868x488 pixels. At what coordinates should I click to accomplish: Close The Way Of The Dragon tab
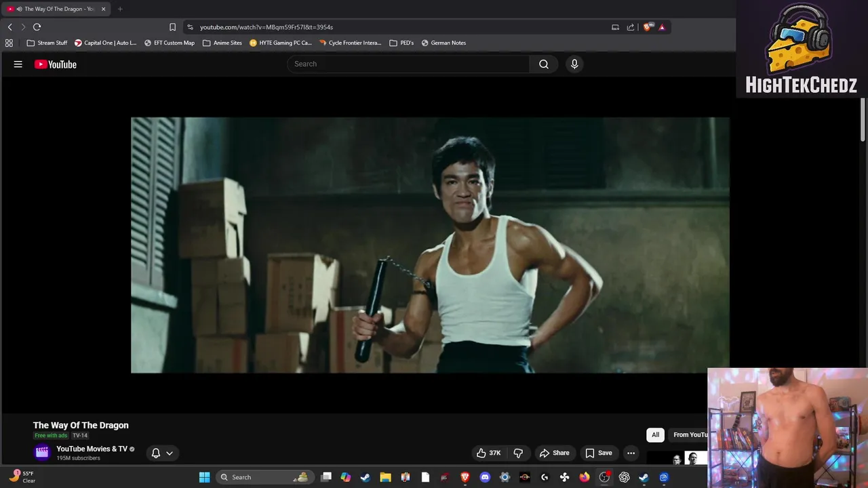tap(103, 9)
